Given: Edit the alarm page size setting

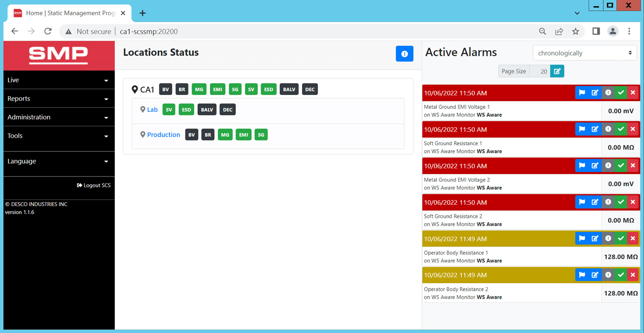Looking at the screenshot, I should pos(557,71).
